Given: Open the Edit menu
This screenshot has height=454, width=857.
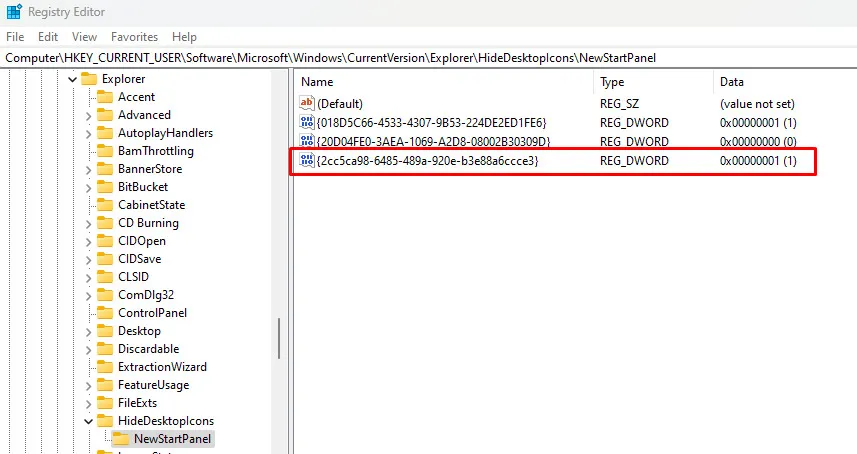Looking at the screenshot, I should click(x=48, y=37).
